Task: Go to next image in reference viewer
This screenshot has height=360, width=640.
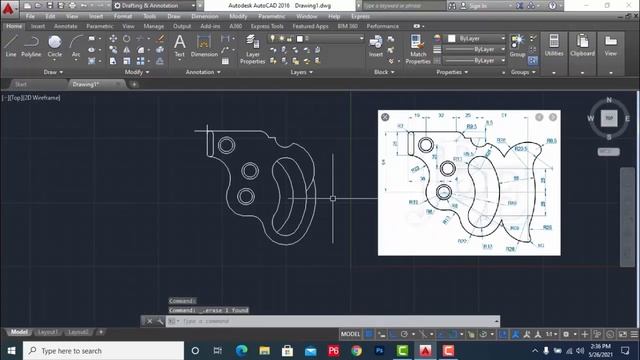Action: (553, 117)
